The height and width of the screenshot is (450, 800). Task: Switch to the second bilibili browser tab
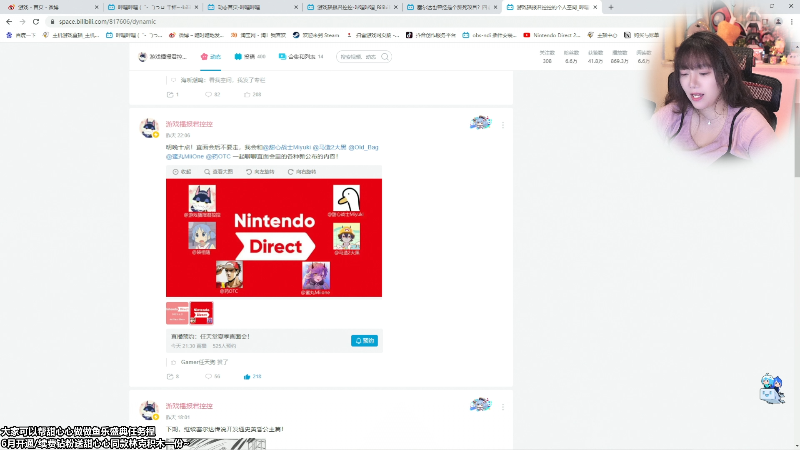[x=151, y=7]
